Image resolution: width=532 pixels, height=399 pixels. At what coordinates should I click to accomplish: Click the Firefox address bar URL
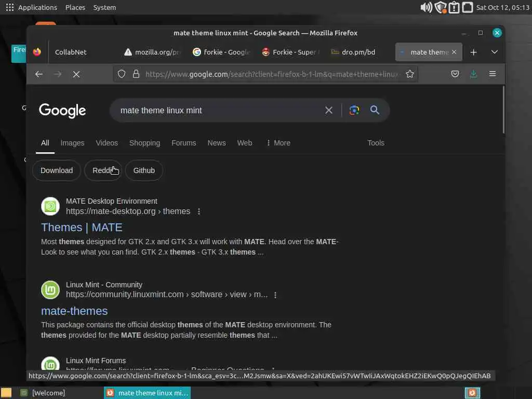tap(271, 74)
